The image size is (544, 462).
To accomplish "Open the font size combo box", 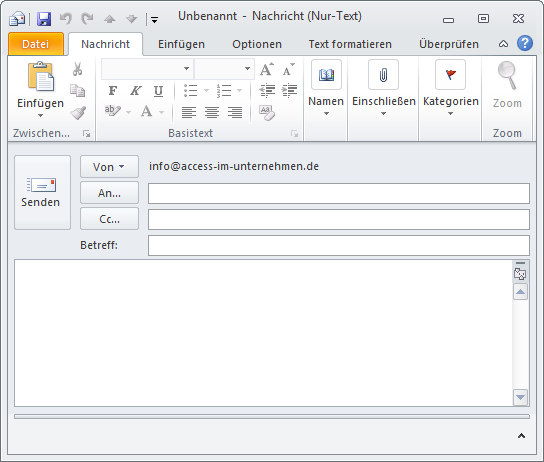I will 224,69.
